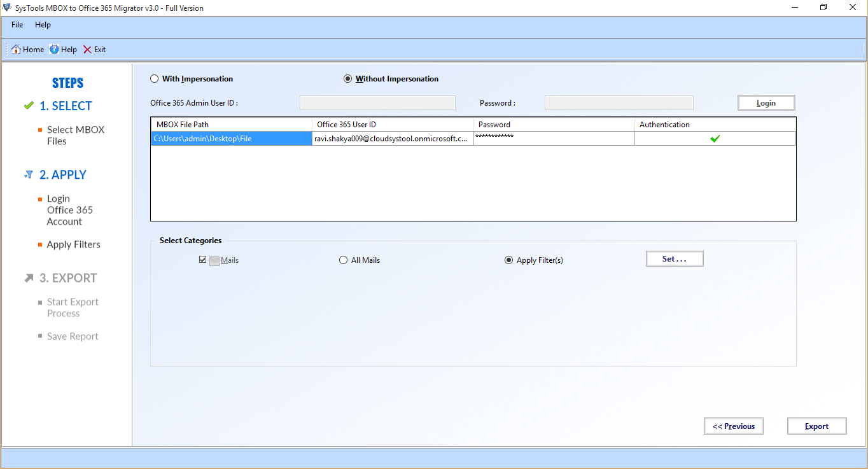Click the 2. APPLY step heading

click(63, 174)
